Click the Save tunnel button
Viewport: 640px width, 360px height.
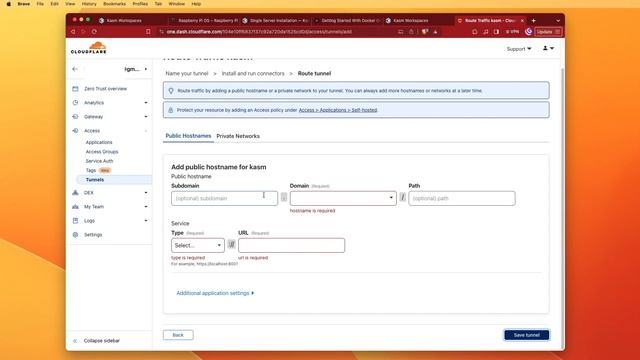(x=527, y=335)
